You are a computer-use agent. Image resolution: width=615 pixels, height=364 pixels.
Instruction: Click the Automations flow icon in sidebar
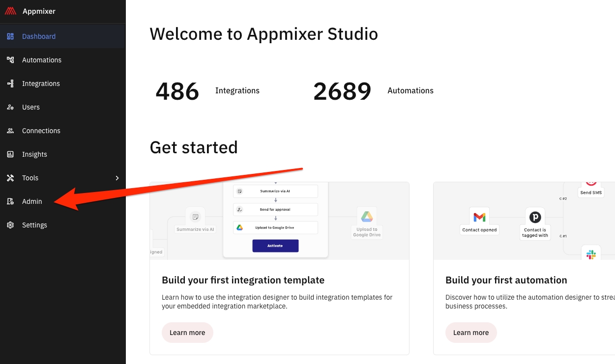pyautogui.click(x=10, y=60)
